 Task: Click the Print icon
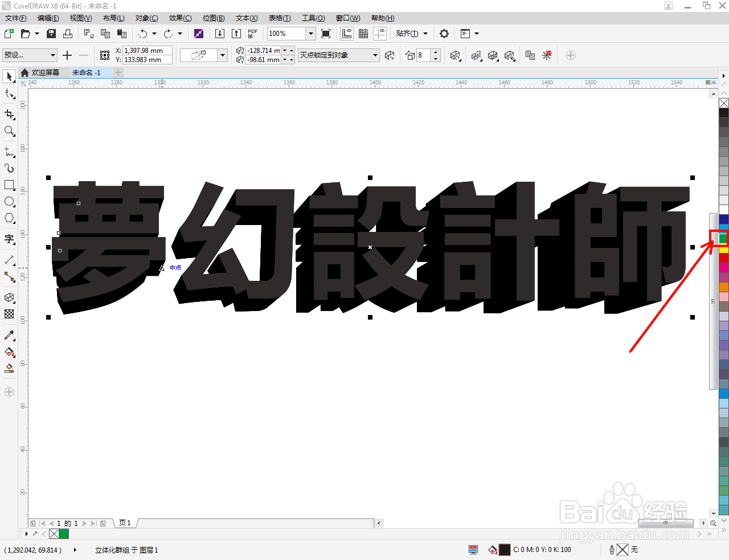tap(68, 34)
